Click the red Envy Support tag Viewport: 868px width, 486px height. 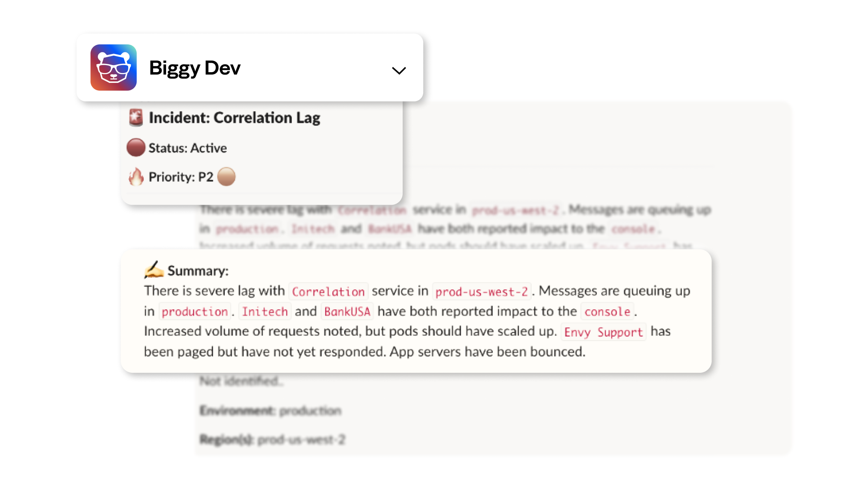pyautogui.click(x=603, y=331)
